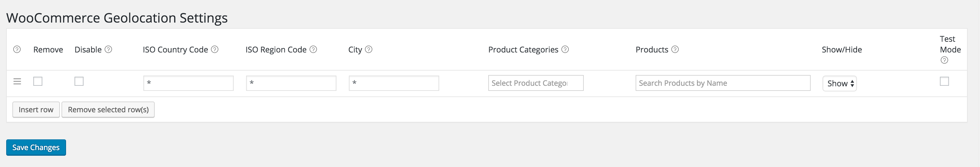Click the row drag handle icon
The image size is (980, 167).
[17, 82]
